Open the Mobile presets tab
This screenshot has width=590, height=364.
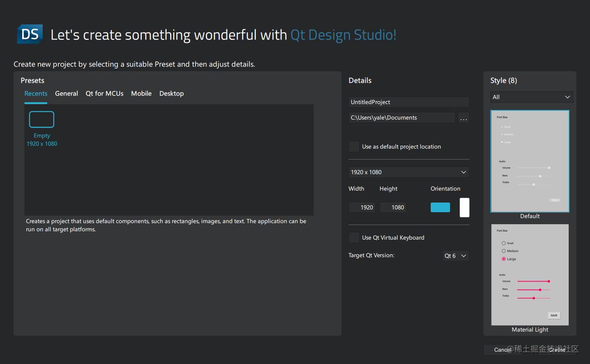coord(141,94)
